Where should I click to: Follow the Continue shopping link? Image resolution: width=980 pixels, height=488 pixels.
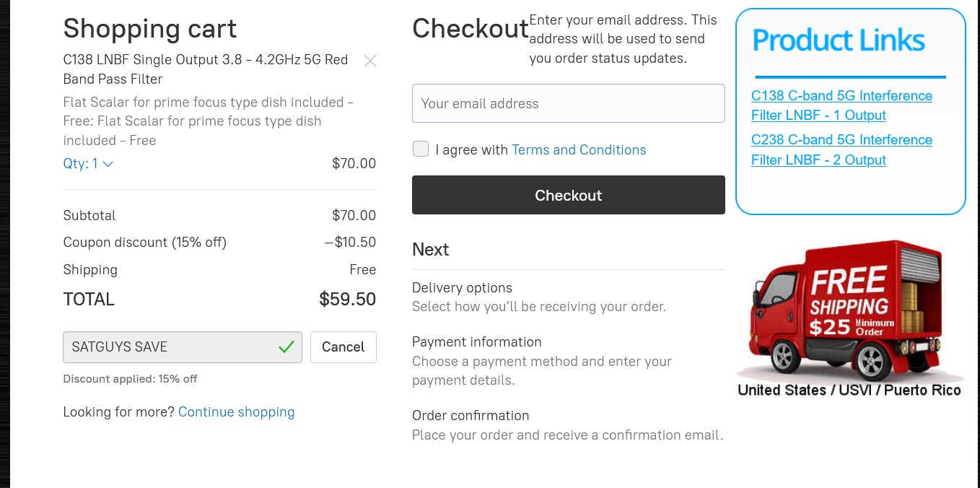click(237, 411)
